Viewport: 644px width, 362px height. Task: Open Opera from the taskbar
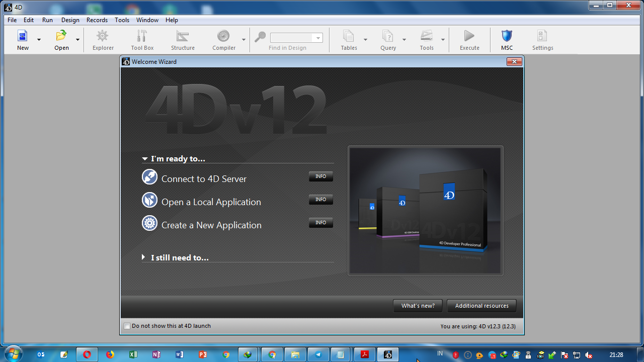click(87, 354)
